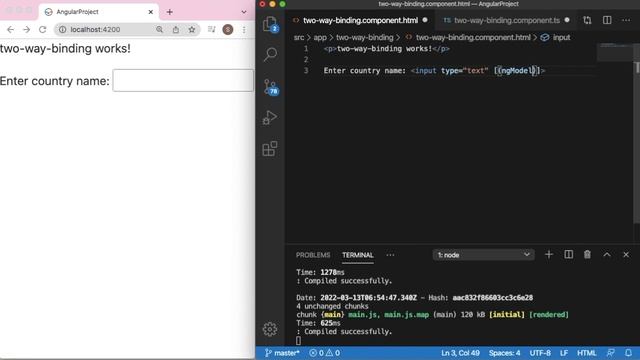Click 'Ln 3, Col 49' in status bar
Viewport: 640px width, 360px height.
(x=460, y=353)
